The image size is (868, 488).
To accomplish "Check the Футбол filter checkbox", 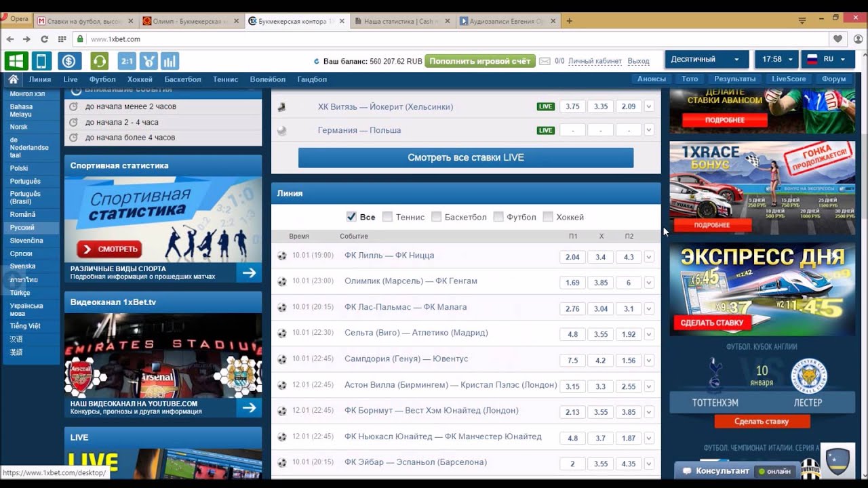I will [498, 217].
